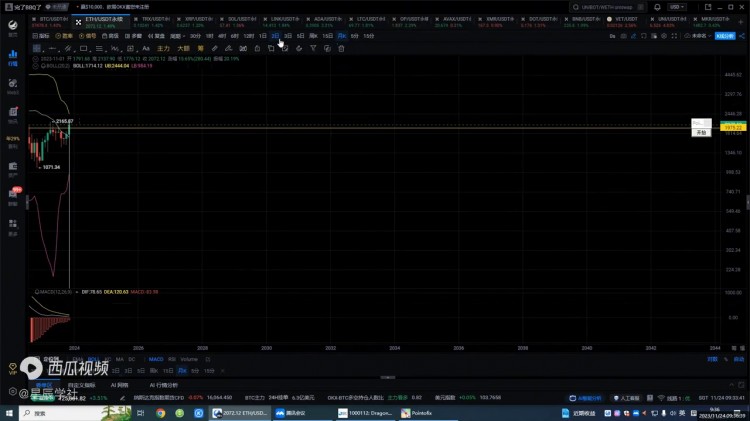Expand the right side panel handle
This screenshot has height=421, width=750.
[748, 202]
